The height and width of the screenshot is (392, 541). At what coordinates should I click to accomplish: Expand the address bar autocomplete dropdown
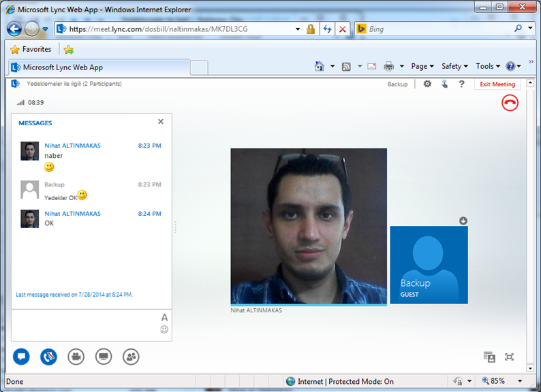coord(298,29)
